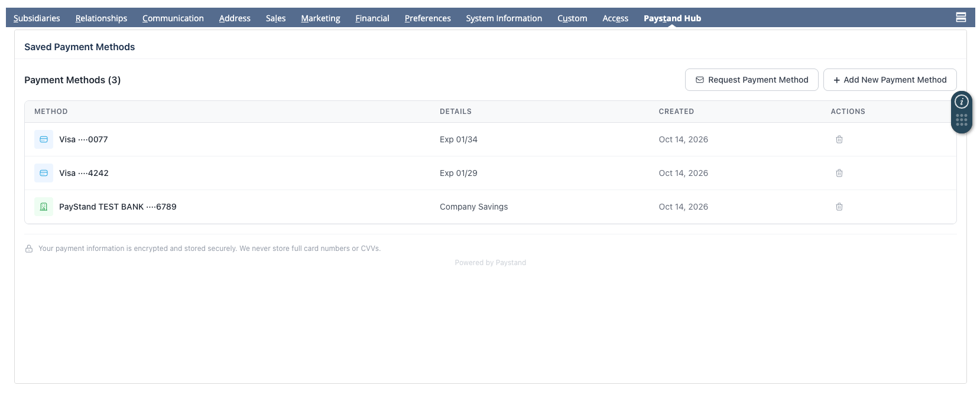Click the lock icon beside encryption notice
980x395 pixels.
[x=29, y=249]
